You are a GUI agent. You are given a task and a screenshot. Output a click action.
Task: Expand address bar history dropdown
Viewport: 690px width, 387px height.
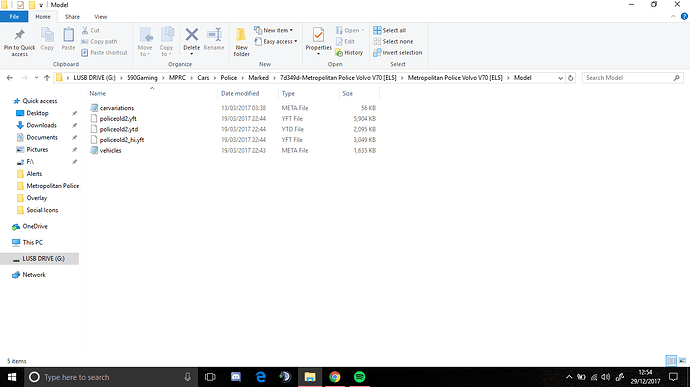pyautogui.click(x=560, y=78)
